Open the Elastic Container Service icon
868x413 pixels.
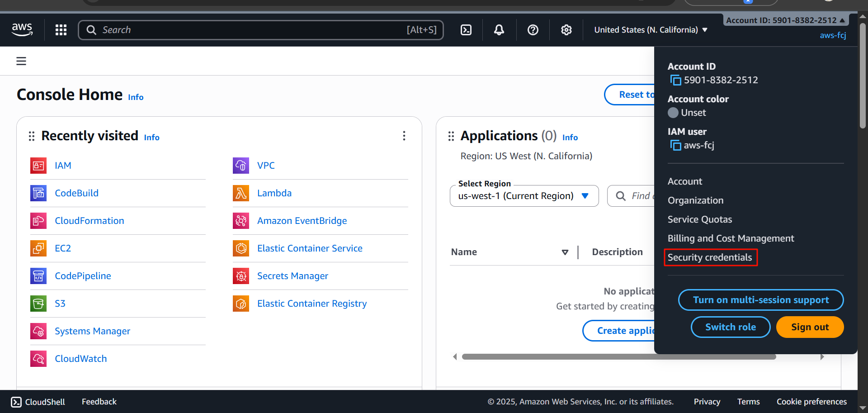pyautogui.click(x=241, y=248)
